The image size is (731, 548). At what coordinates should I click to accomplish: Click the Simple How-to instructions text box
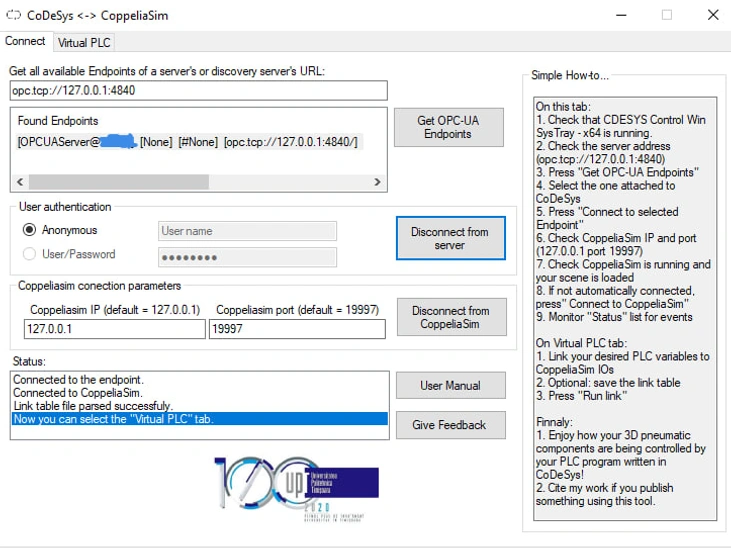click(x=625, y=308)
